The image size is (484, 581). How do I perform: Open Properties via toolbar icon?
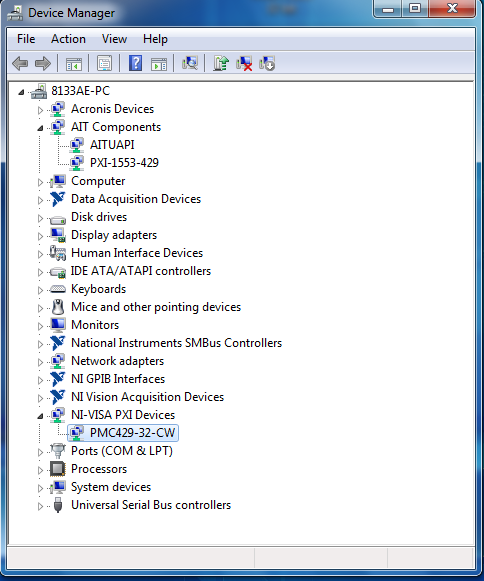pos(105,63)
